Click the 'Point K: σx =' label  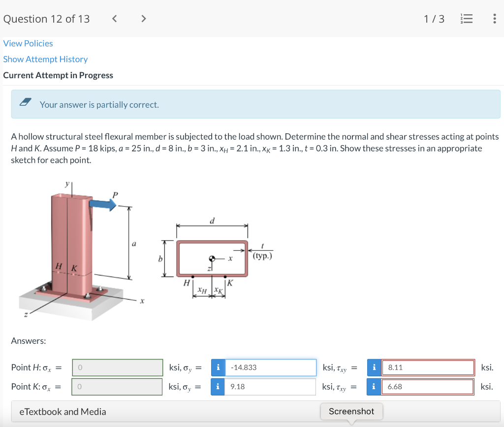[x=36, y=387]
